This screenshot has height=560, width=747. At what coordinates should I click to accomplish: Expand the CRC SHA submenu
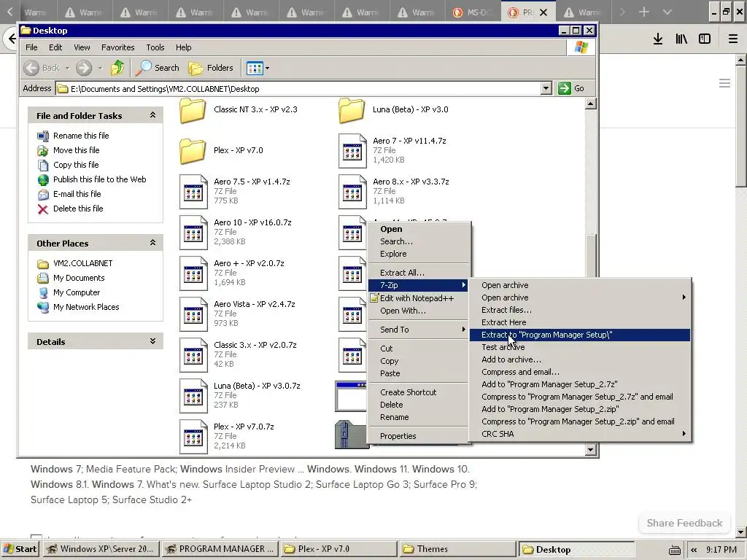pos(580,434)
